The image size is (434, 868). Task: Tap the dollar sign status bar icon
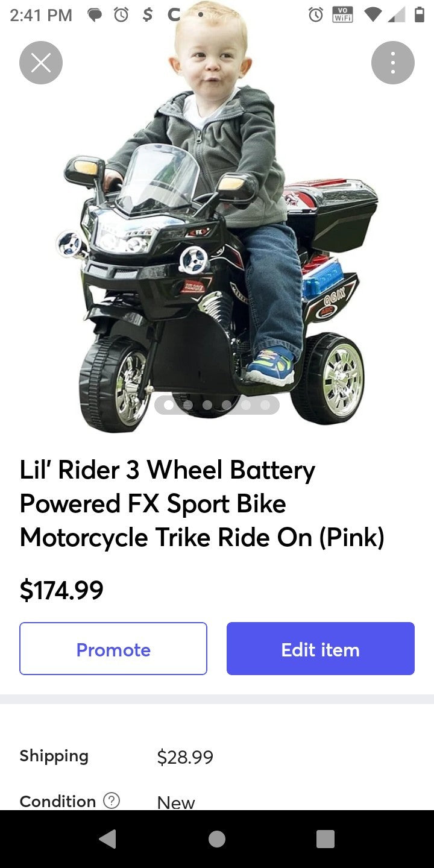pos(147,15)
